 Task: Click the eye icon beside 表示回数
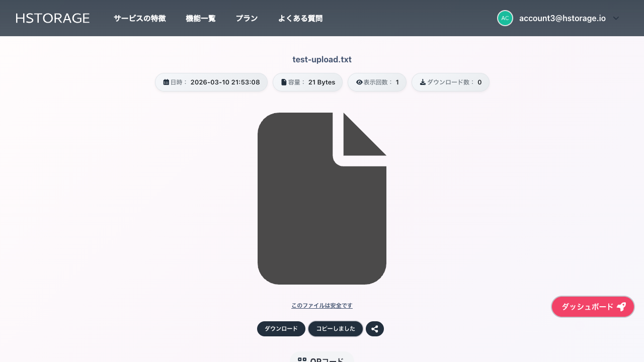[x=359, y=82]
